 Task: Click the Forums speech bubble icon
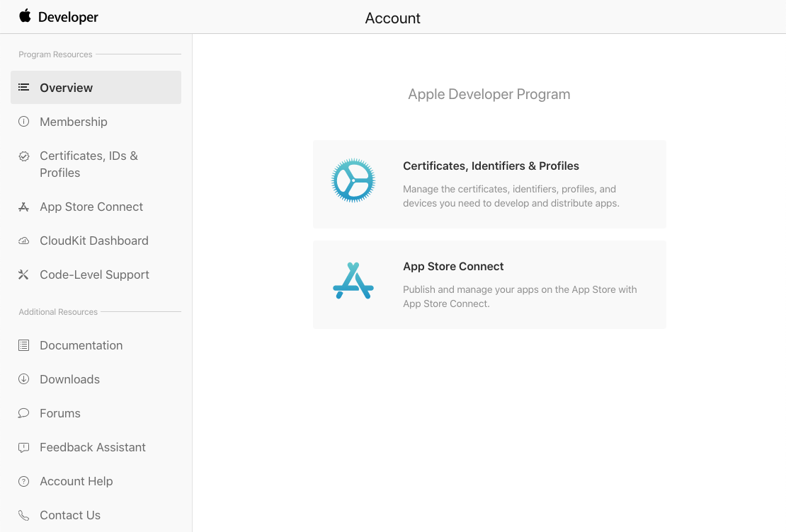coord(23,412)
